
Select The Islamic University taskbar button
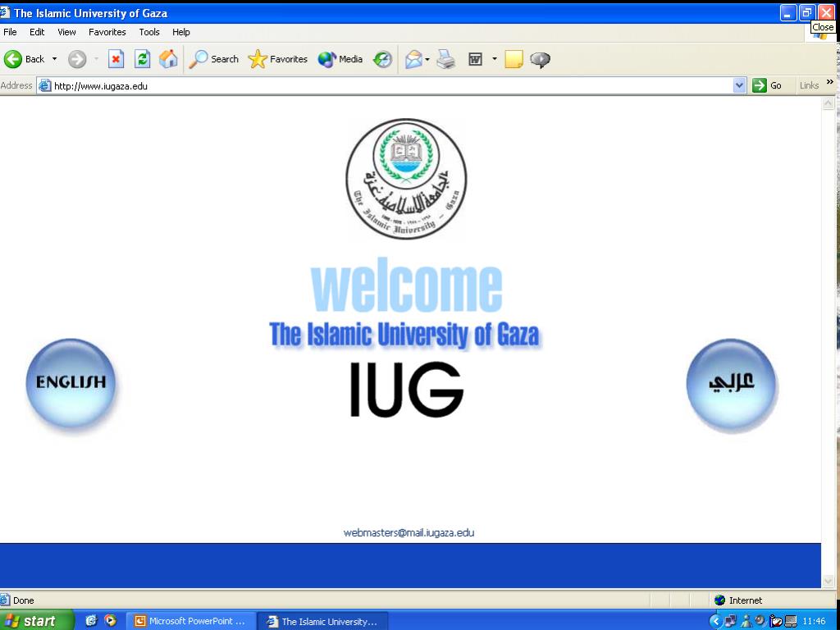[323, 622]
